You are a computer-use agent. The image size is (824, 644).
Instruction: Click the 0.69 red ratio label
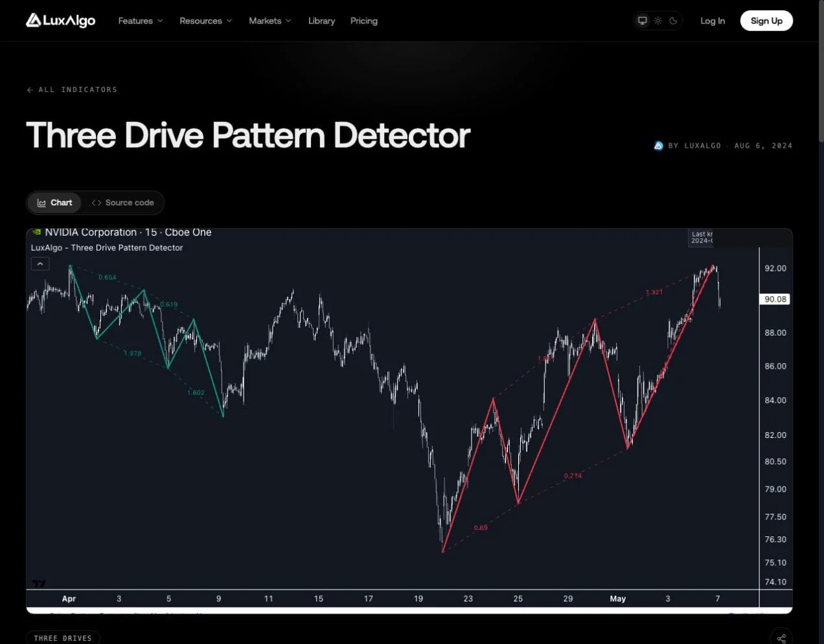click(481, 527)
